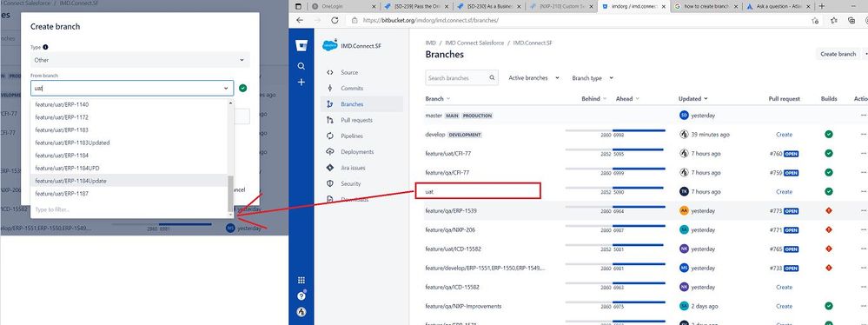Open pull request #773
This screenshot has height=325, width=868.
784,211
